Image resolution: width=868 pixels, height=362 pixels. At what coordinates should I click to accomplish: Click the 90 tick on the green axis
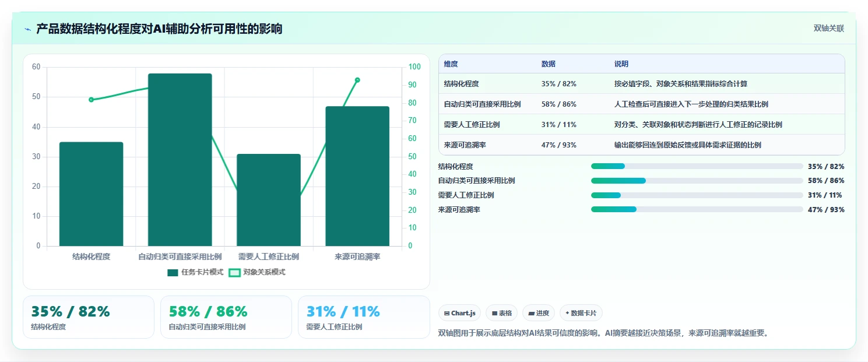(x=412, y=85)
